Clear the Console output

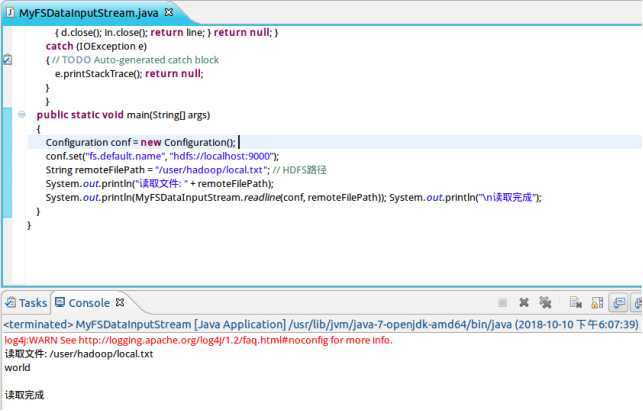pyautogui.click(x=576, y=303)
